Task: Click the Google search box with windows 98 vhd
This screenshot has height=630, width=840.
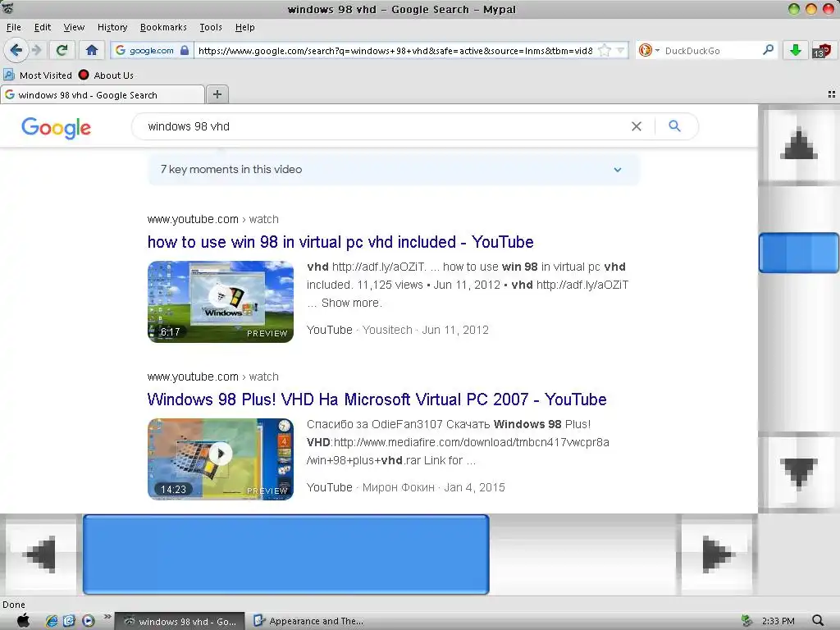Action: 386,126
